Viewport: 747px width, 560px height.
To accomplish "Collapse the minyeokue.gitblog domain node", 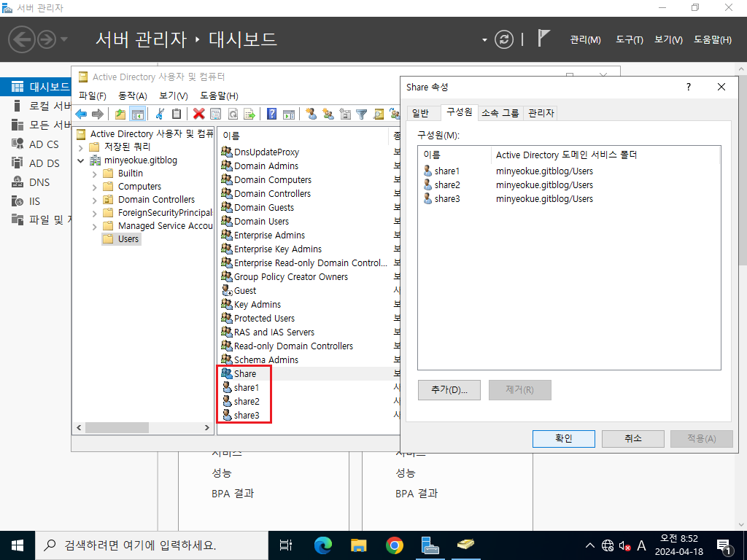I will pyautogui.click(x=80, y=161).
